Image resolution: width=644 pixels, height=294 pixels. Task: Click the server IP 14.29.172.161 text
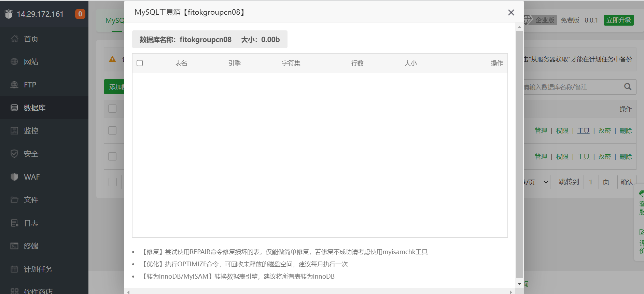coord(40,14)
